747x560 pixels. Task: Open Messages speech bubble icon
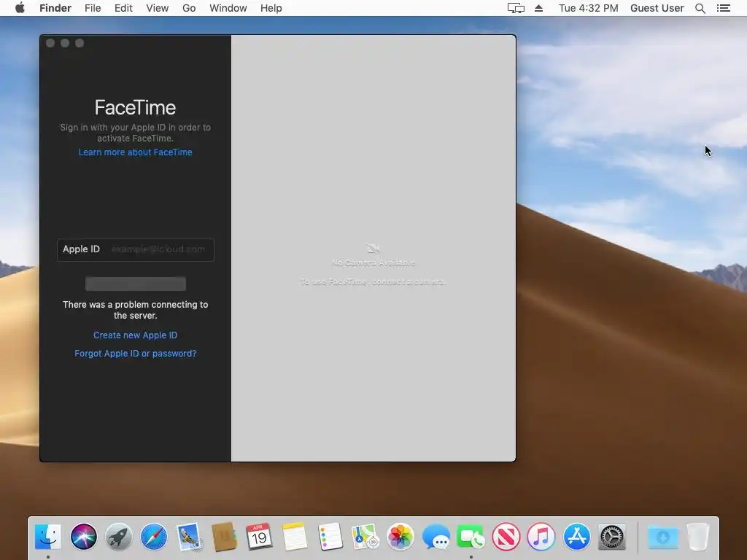(436, 537)
